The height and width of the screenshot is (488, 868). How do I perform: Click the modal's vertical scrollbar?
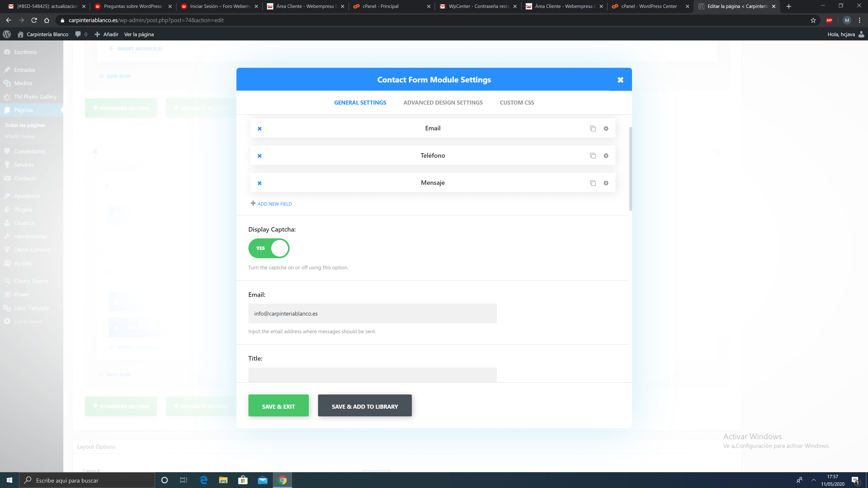630,169
